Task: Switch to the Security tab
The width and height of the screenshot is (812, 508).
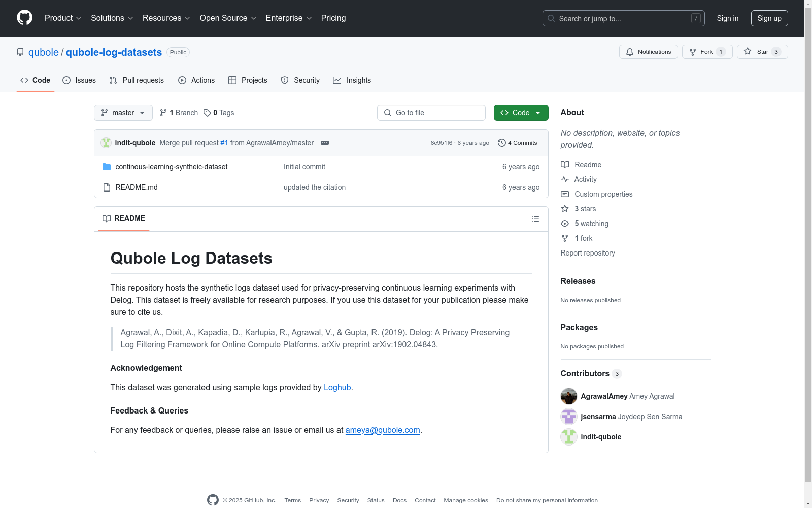Action: click(300, 80)
